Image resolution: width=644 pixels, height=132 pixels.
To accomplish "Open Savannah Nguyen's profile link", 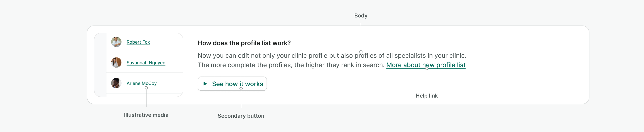I will click(146, 62).
